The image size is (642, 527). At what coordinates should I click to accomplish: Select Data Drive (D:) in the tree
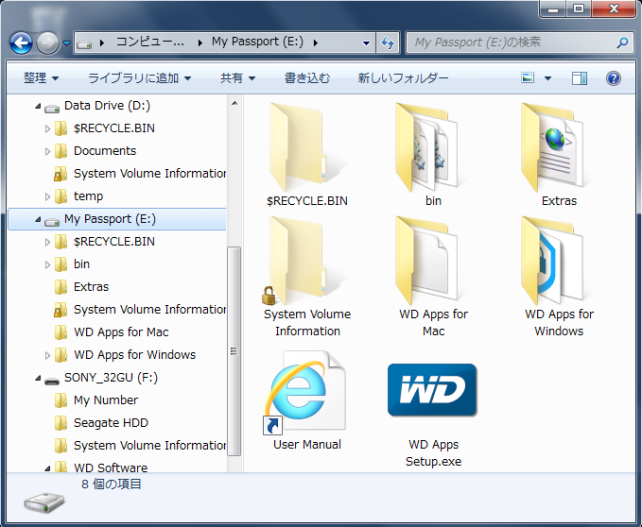[x=107, y=106]
